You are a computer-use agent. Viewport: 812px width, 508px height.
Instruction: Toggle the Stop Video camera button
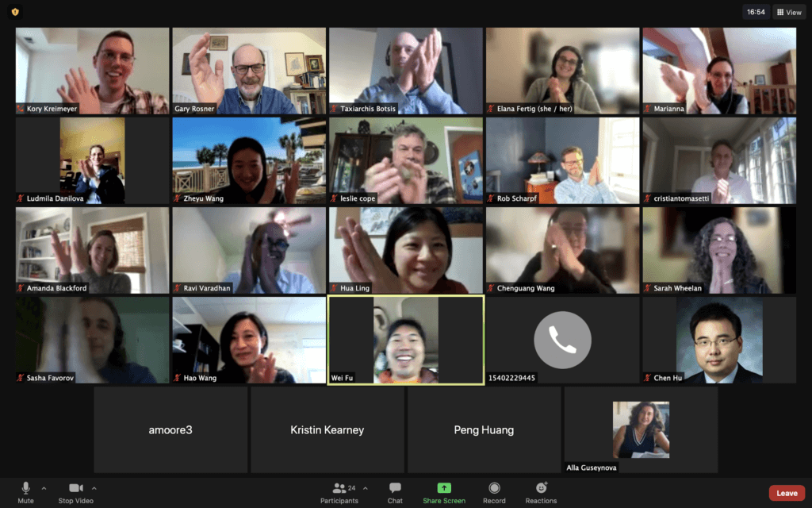coord(75,492)
